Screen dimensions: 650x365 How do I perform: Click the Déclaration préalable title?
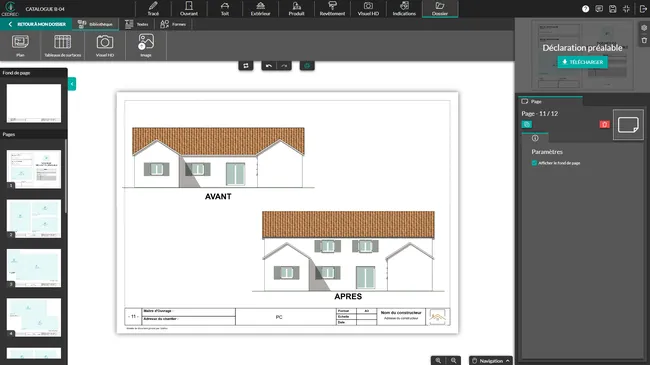point(582,48)
